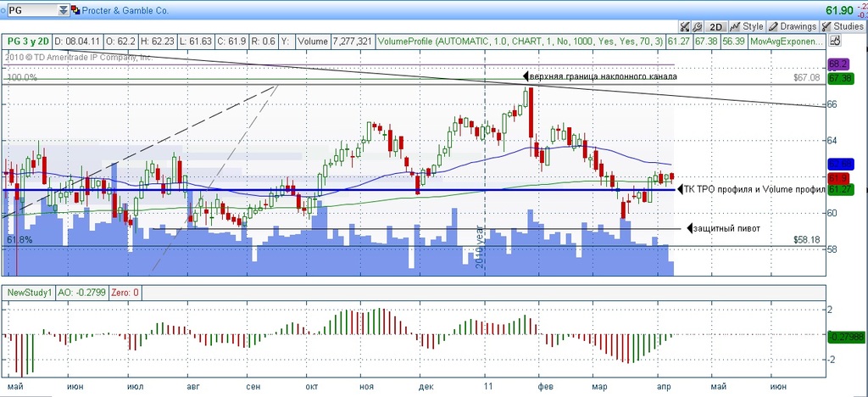
Task: Click the green 61.27 price bubble on axis
Action: coord(839,189)
